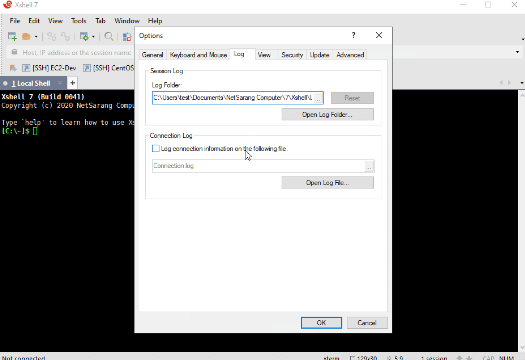Open the Tools menu
Image resolution: width=525 pixels, height=360 pixels.
[78, 21]
